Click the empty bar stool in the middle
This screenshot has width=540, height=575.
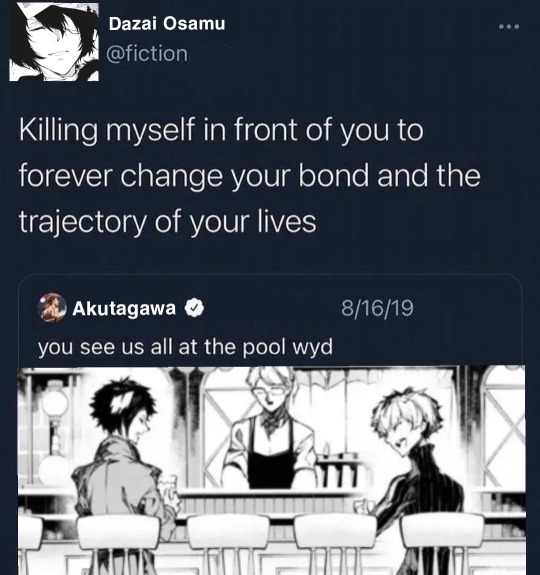[228, 543]
